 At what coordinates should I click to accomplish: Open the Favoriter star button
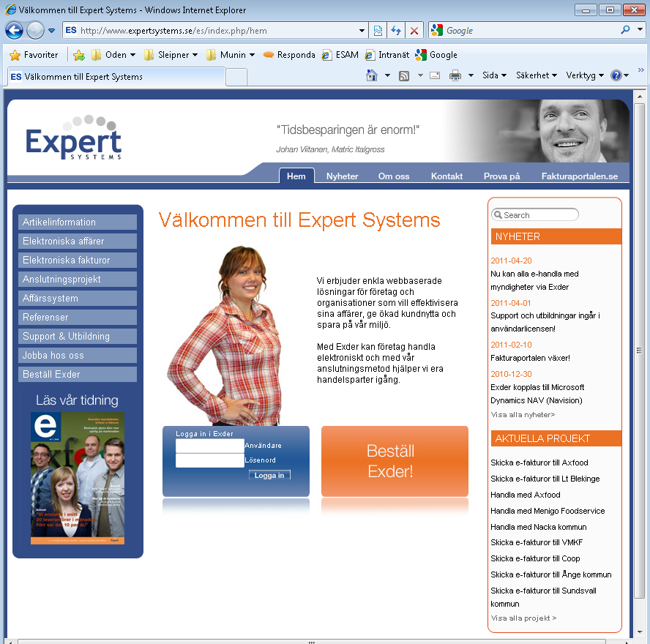click(x=34, y=55)
